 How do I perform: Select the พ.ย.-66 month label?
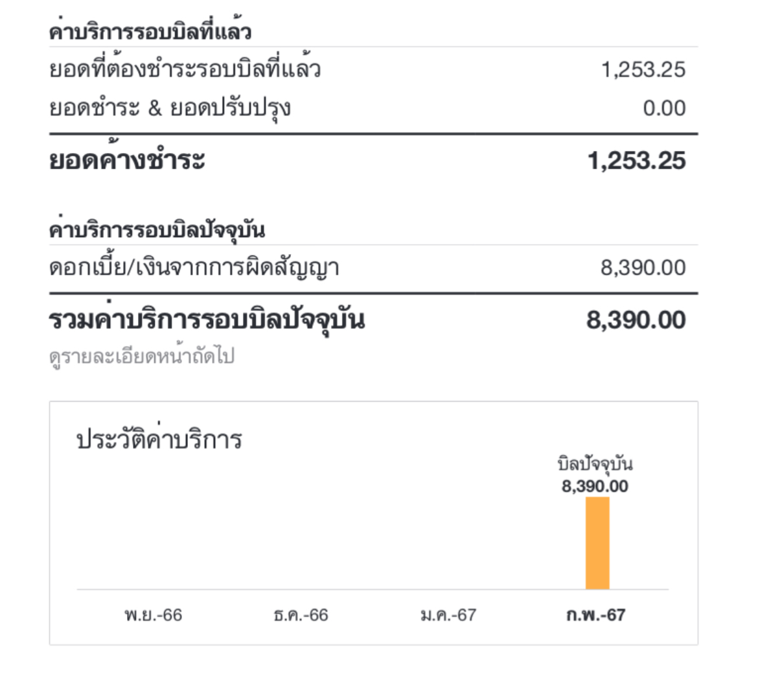(153, 615)
